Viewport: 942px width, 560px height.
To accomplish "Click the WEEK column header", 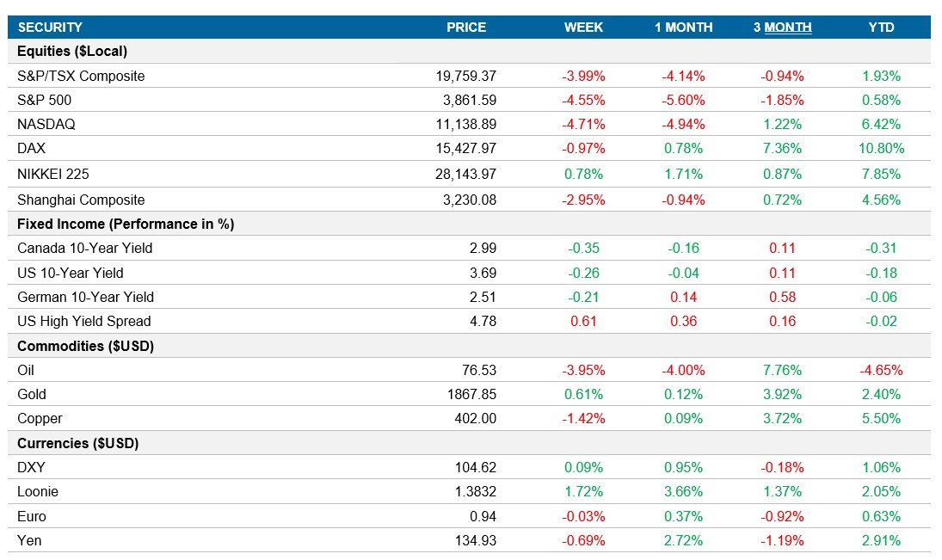I will click(582, 28).
